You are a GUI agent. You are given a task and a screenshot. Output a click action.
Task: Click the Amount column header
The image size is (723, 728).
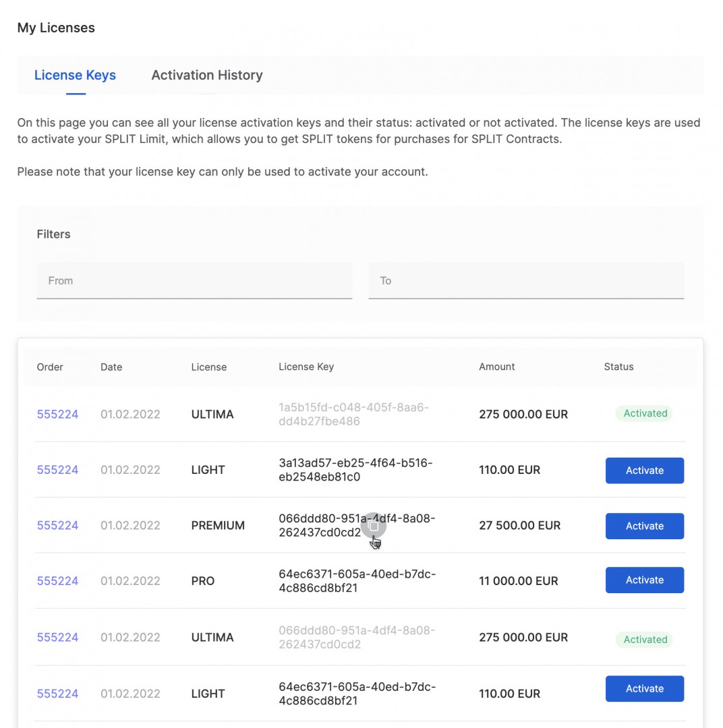(x=496, y=367)
